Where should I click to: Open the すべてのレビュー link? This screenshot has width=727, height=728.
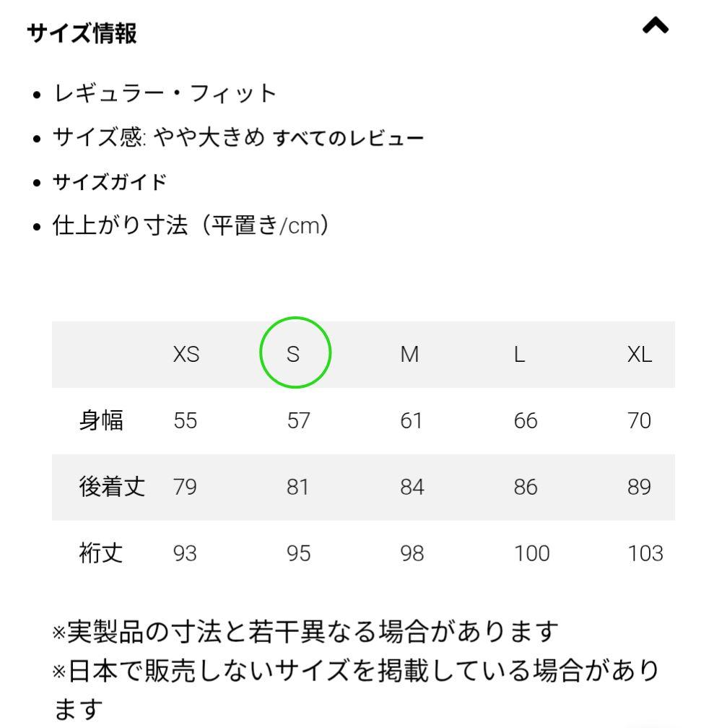coord(348,138)
